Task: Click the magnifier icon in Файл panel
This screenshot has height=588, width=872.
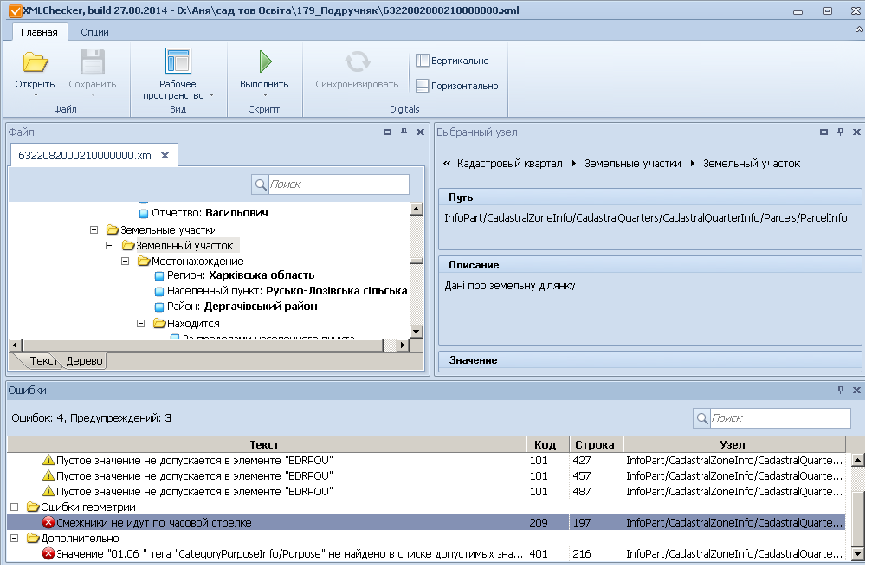Action: point(261,184)
